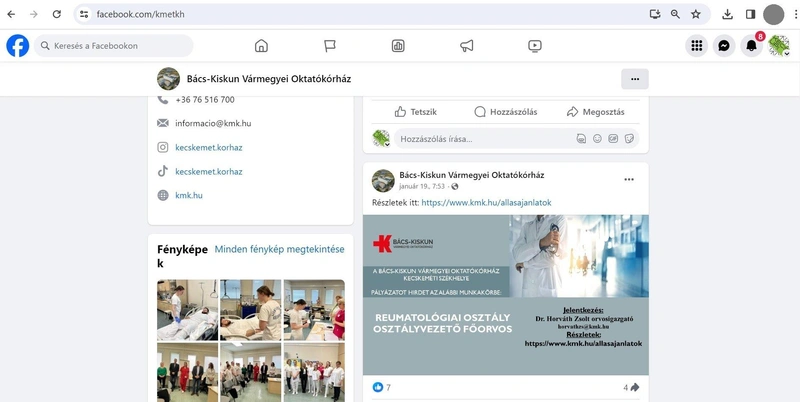The image size is (800, 402).
Task: Click the post author profile picture
Action: click(383, 181)
